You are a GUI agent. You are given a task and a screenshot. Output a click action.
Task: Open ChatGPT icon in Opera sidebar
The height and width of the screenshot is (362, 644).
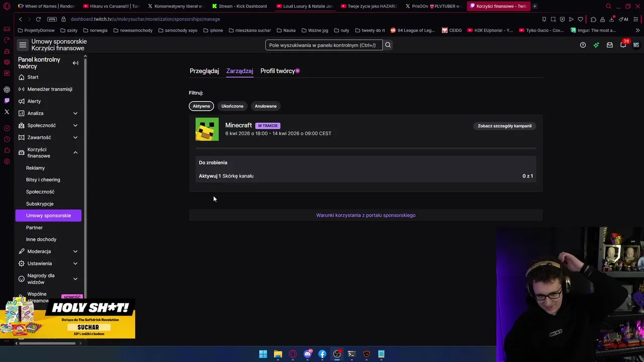(x=7, y=89)
